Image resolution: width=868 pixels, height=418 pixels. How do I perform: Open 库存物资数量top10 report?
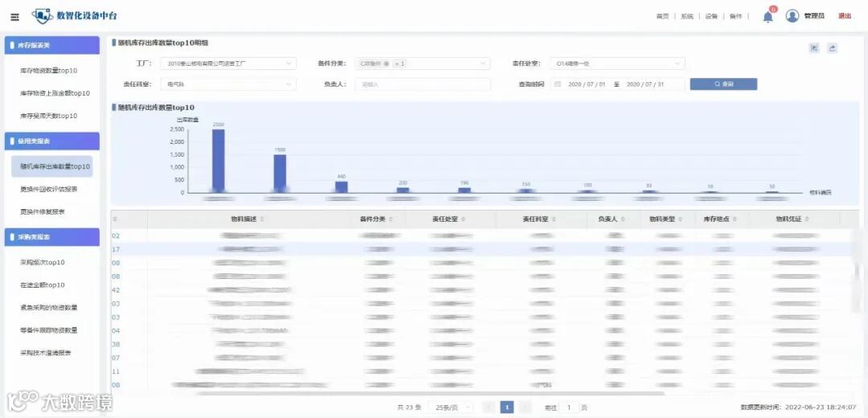pyautogui.click(x=49, y=71)
